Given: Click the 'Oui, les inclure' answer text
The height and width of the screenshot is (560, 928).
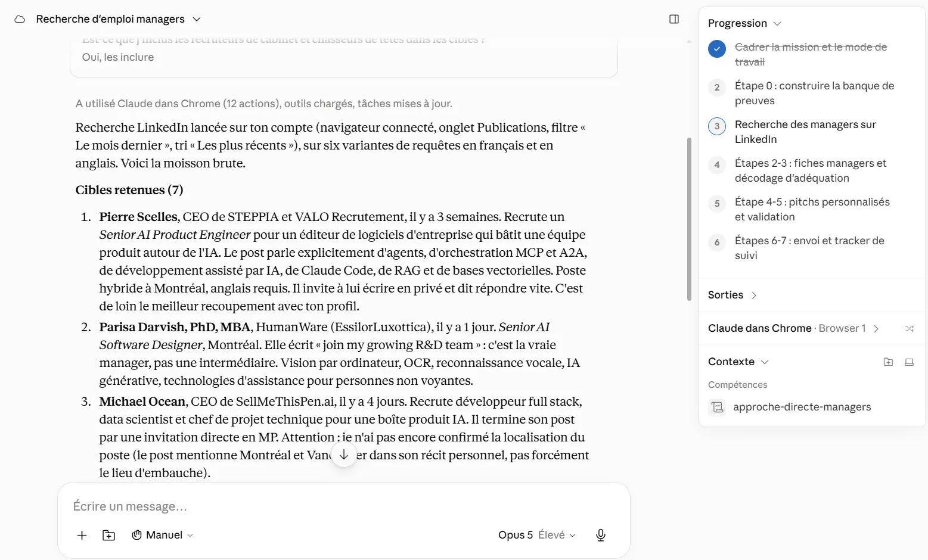Looking at the screenshot, I should (x=118, y=57).
